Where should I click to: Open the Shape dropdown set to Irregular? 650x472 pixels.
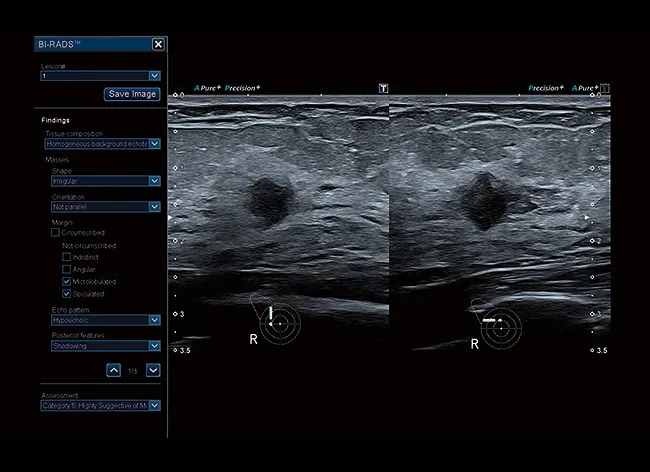[x=154, y=181]
